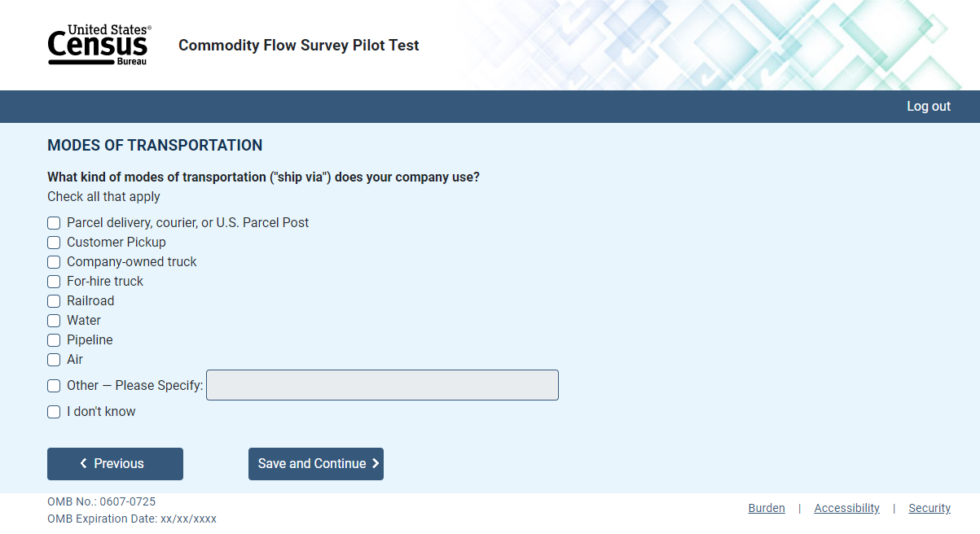This screenshot has height=534, width=980.
Task: Click the right chevron on Save and Continue
Action: coord(376,464)
